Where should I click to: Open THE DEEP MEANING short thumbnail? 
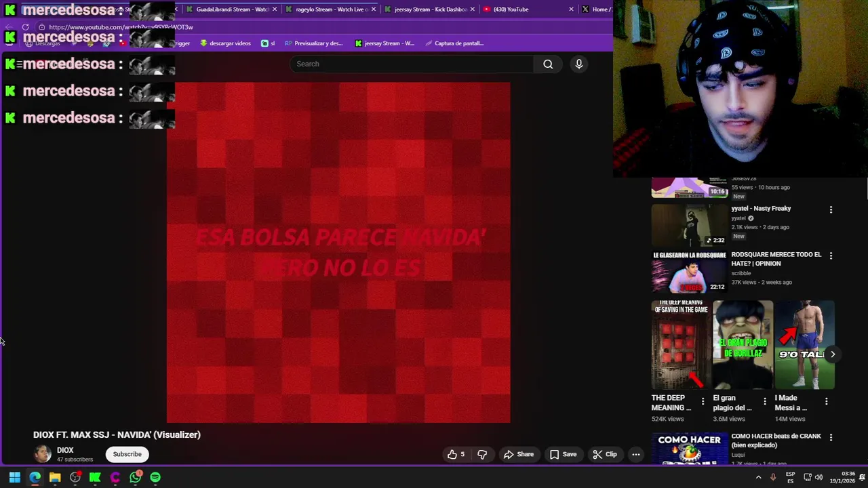[682, 344]
